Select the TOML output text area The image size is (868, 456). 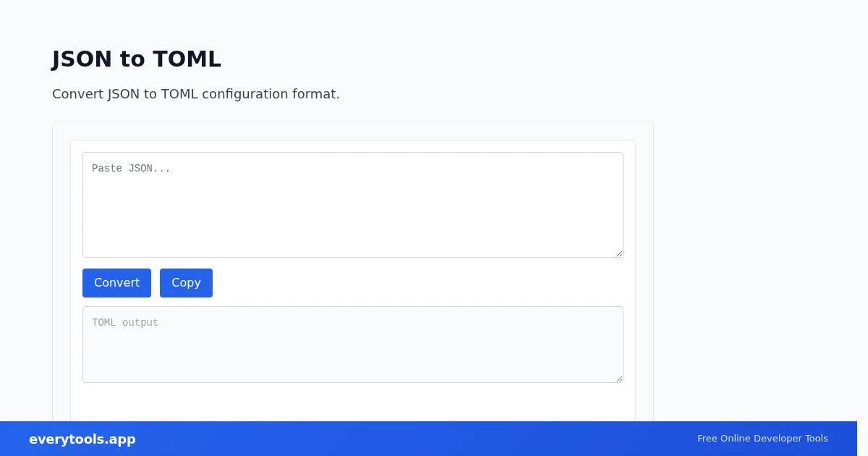353,345
